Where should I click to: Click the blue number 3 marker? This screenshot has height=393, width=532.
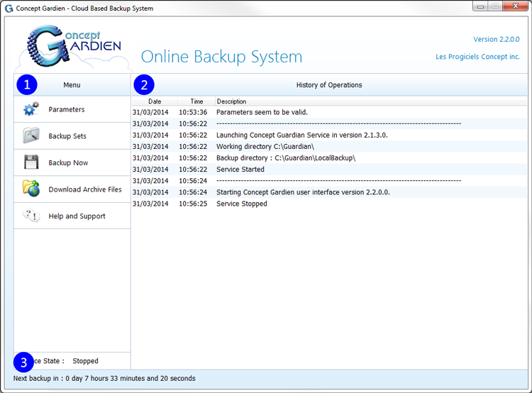pyautogui.click(x=24, y=362)
